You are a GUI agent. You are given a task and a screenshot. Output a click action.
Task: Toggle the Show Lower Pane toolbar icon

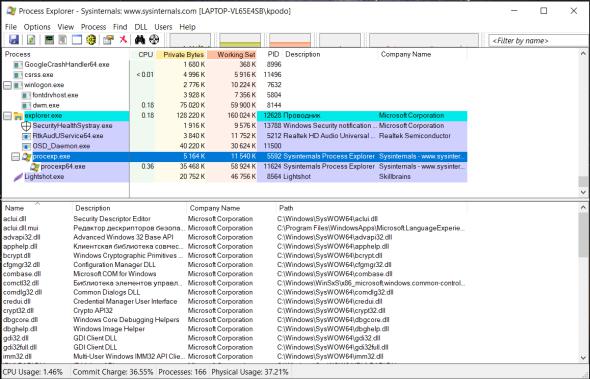click(77, 40)
